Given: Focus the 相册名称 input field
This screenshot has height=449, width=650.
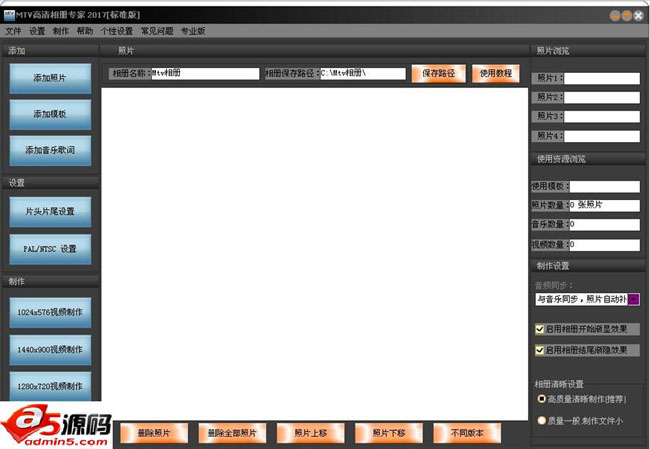Looking at the screenshot, I should 205,74.
